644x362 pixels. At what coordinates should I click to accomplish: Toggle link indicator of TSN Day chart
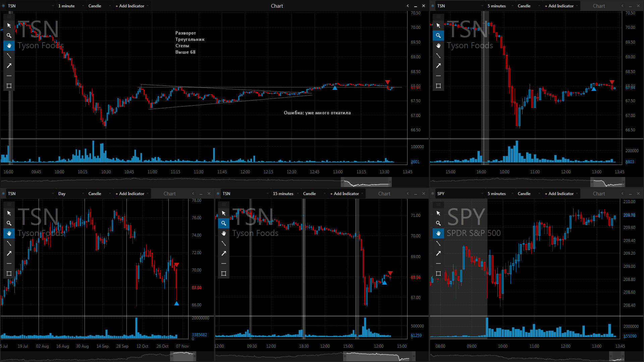(3, 193)
